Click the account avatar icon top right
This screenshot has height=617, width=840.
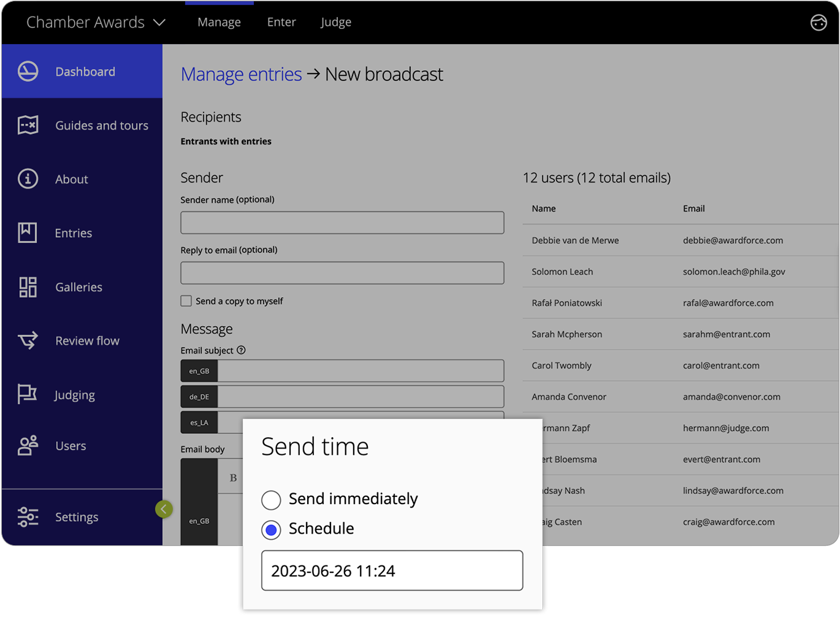819,22
